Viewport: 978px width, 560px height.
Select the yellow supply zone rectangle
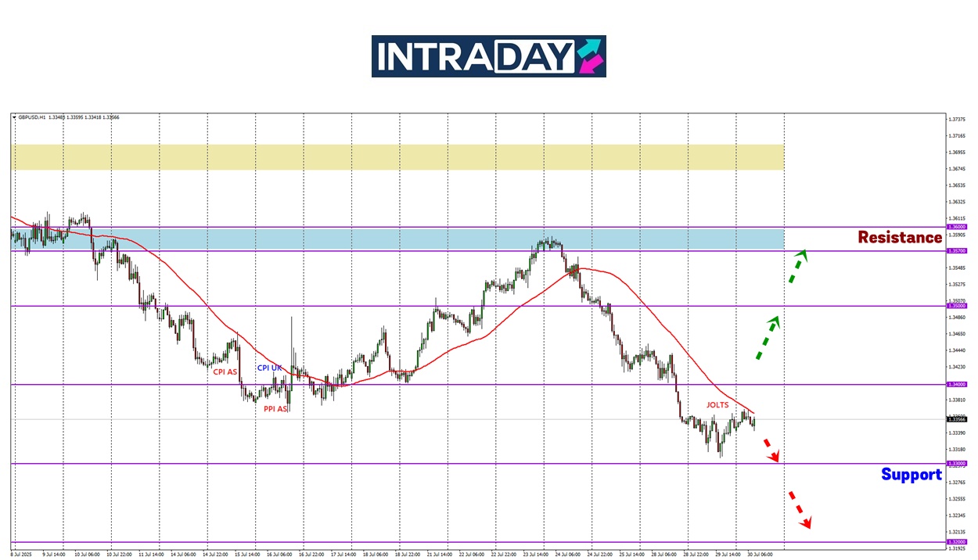[397, 156]
